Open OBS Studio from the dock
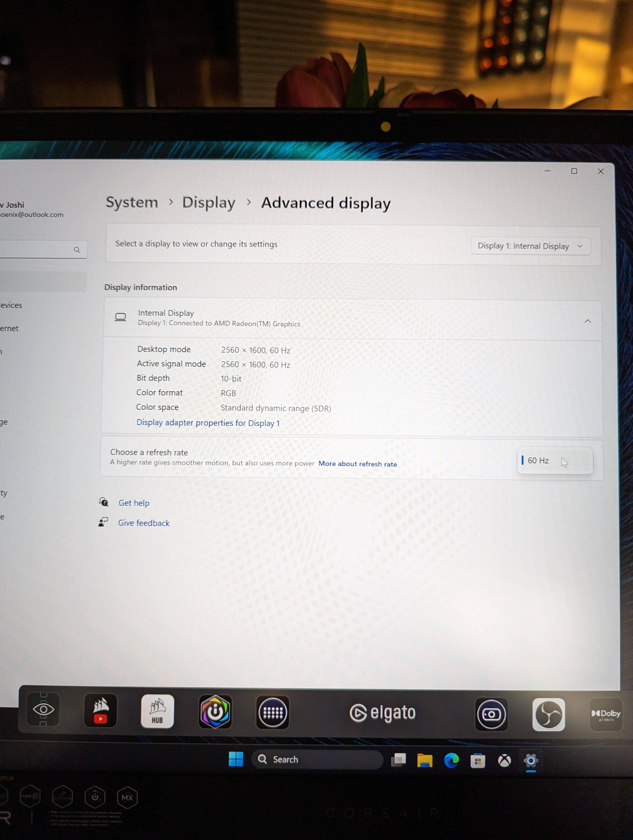 [548, 714]
